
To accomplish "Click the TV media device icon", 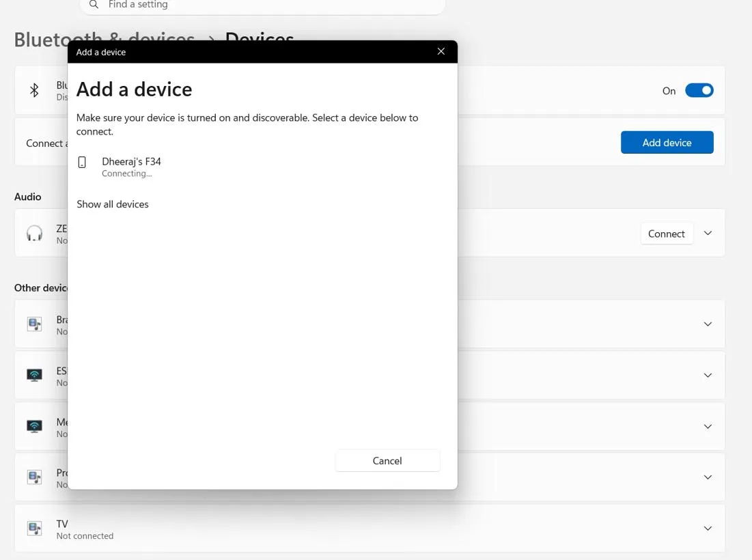I will pyautogui.click(x=34, y=529).
